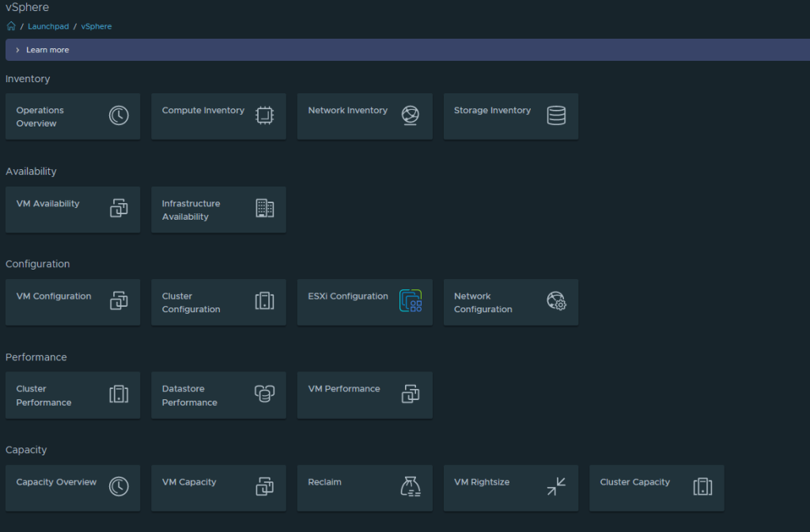Click the chip icon on Compute Inventory
This screenshot has height=532, width=810.
(264, 115)
